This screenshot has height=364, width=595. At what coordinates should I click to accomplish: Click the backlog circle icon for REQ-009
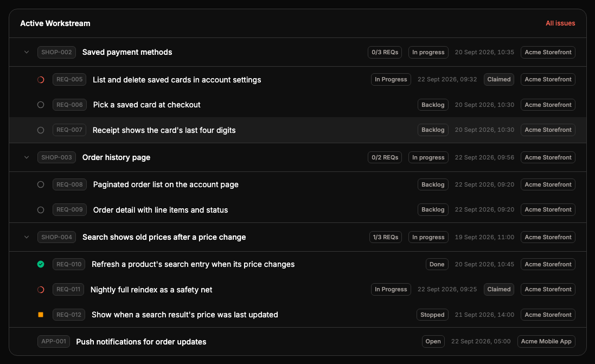tap(41, 210)
